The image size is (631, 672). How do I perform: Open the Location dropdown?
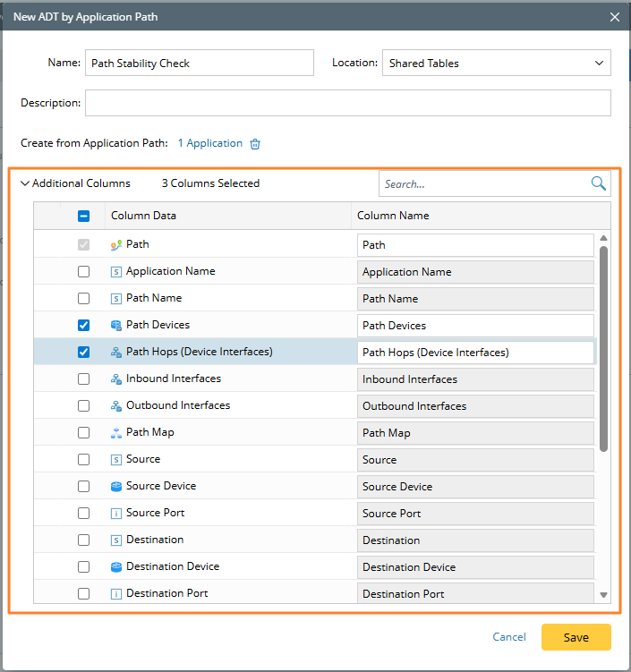[x=496, y=63]
